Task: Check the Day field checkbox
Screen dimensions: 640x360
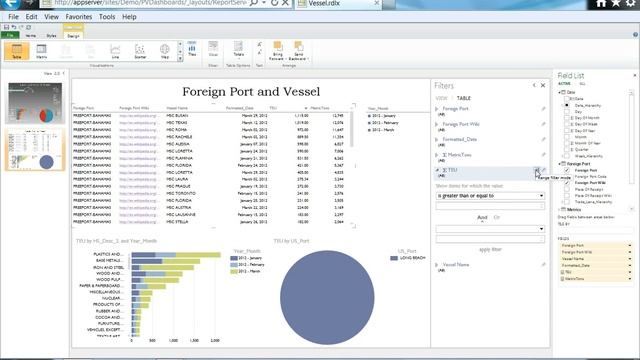Action: pyautogui.click(x=567, y=111)
